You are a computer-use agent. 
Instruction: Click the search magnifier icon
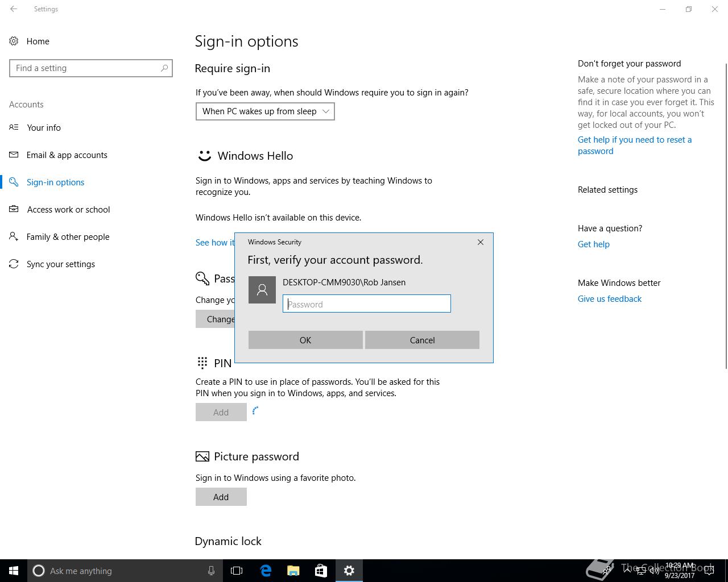(x=164, y=68)
